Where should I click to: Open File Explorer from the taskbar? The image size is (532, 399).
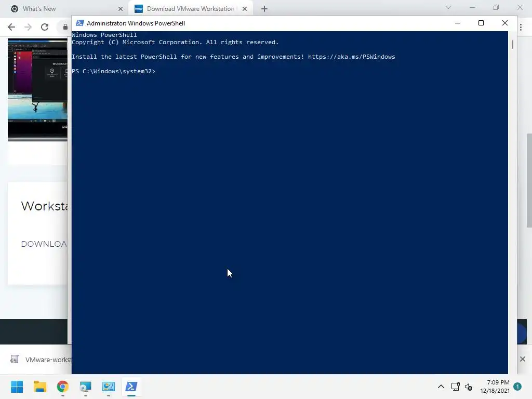coord(39,387)
